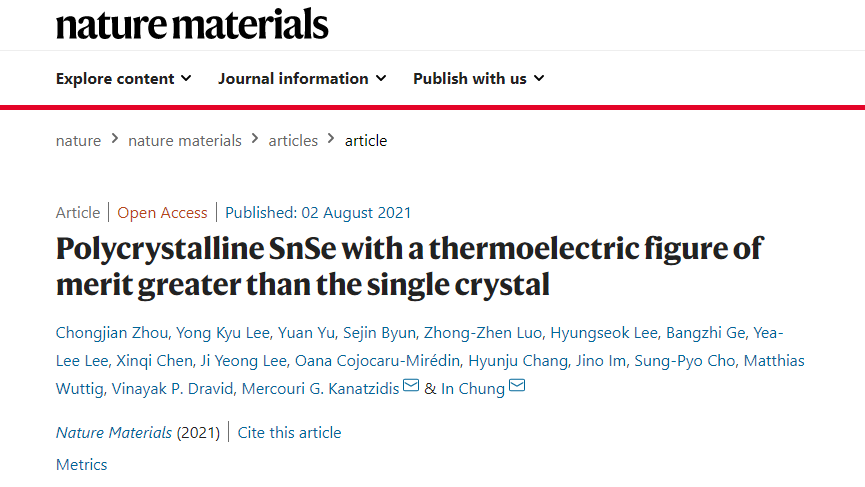Click the nature materials logo
This screenshot has height=487, width=865.
(192, 24)
